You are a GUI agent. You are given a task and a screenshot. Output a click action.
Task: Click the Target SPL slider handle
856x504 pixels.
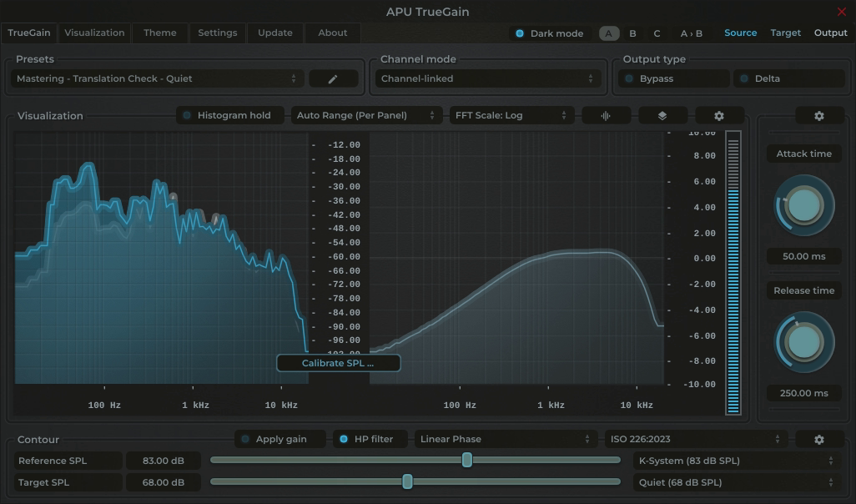(407, 481)
